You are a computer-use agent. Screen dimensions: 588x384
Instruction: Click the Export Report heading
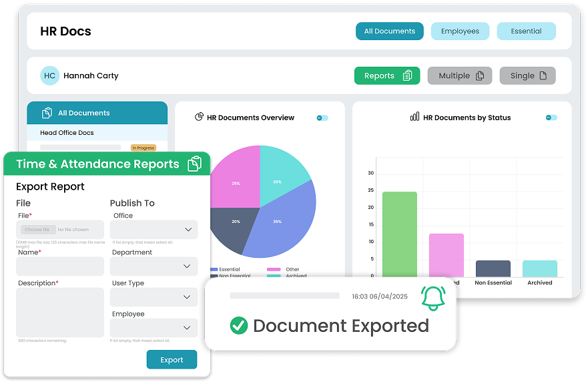50,186
